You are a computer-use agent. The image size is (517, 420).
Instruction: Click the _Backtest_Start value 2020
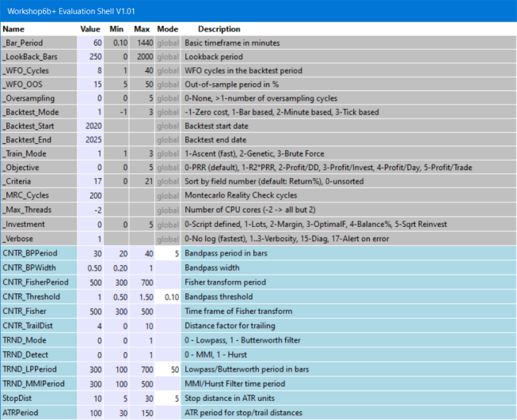coord(91,127)
